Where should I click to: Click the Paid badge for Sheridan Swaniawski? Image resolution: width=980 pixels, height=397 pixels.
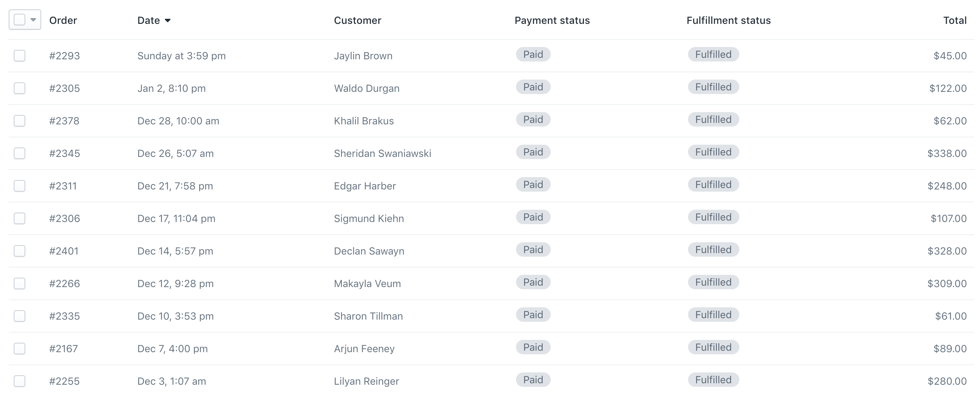[x=533, y=152]
